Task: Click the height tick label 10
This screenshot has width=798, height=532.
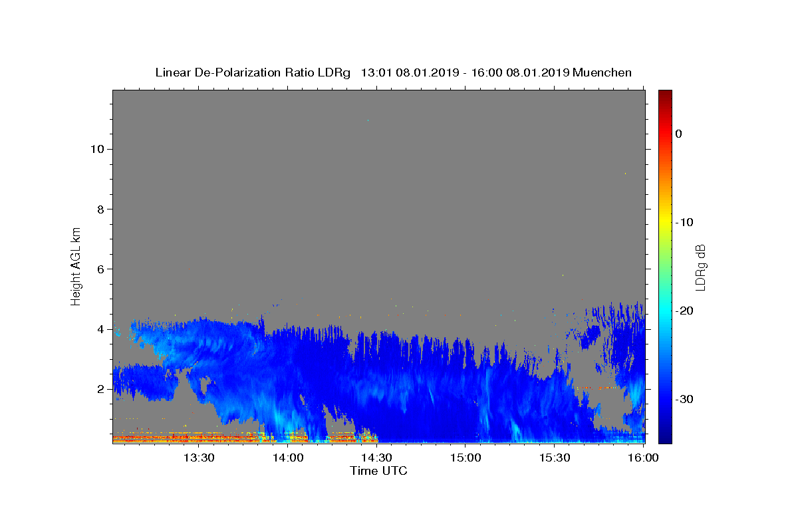Action: coord(97,149)
